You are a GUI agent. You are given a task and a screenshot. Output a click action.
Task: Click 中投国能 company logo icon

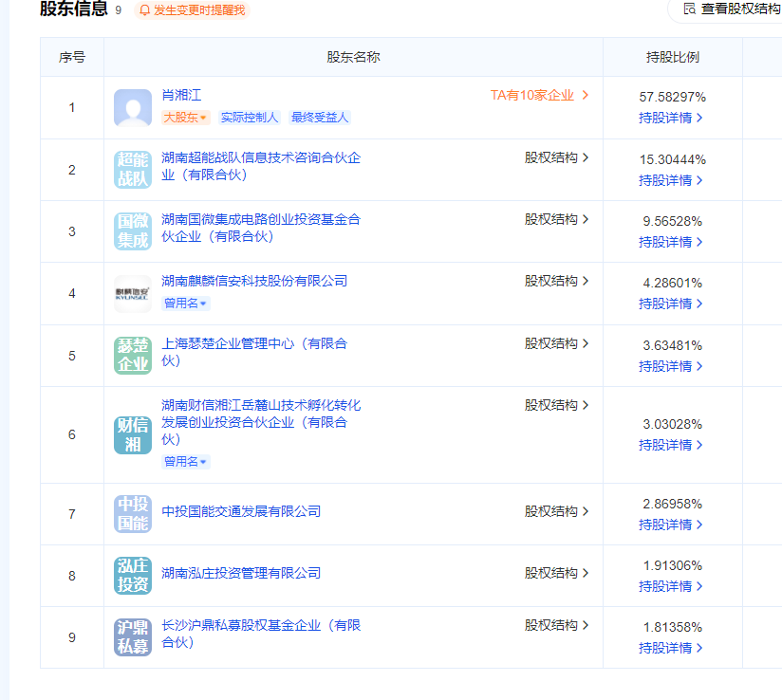tap(133, 514)
